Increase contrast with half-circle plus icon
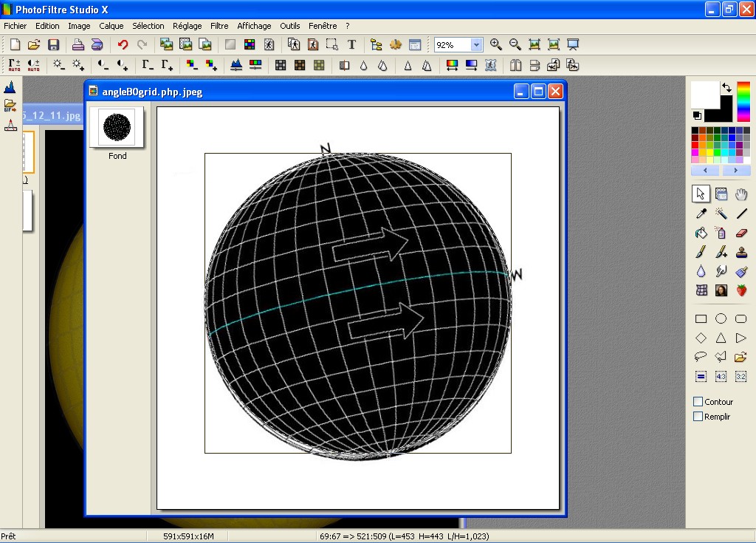Screen dimensions: 756x543 click(x=123, y=65)
